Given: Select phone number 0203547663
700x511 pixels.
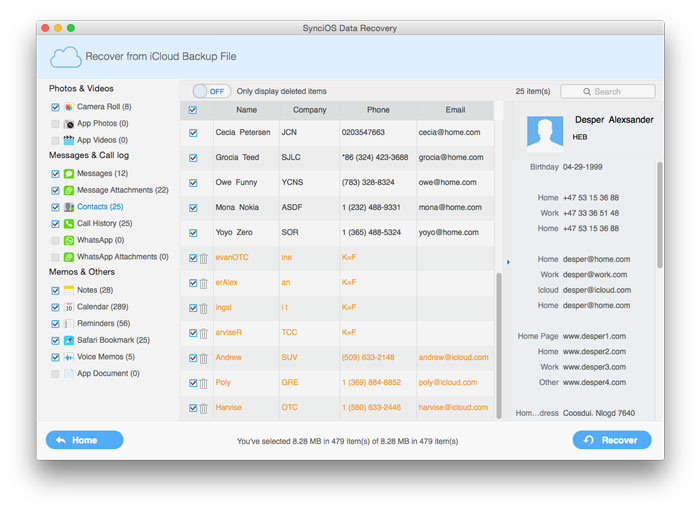Looking at the screenshot, I should tap(363, 133).
